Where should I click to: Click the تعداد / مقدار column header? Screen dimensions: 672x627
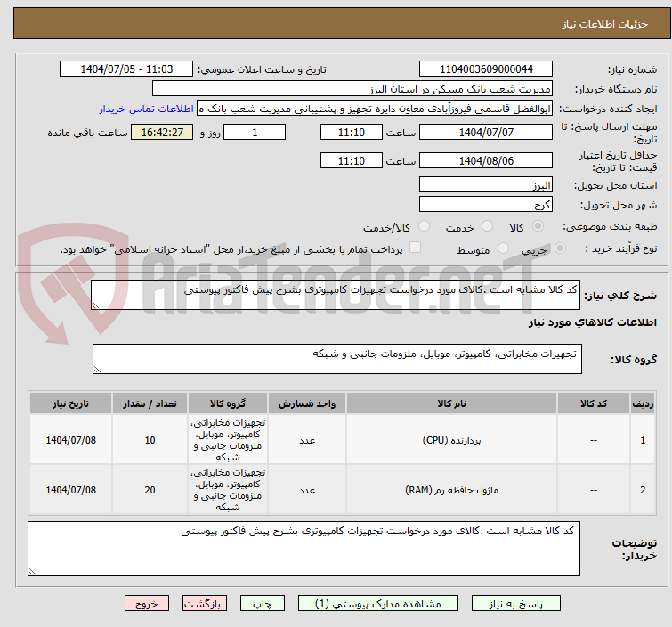(150, 403)
